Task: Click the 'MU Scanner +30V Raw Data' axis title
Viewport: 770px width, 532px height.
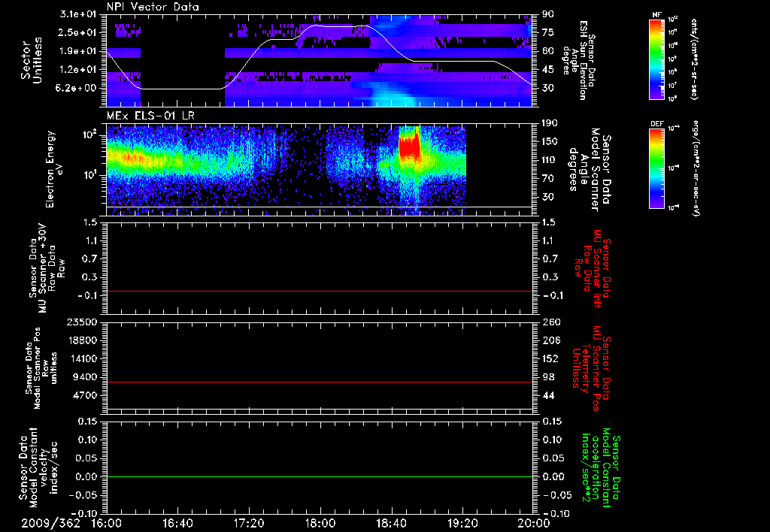Action: click(47, 268)
